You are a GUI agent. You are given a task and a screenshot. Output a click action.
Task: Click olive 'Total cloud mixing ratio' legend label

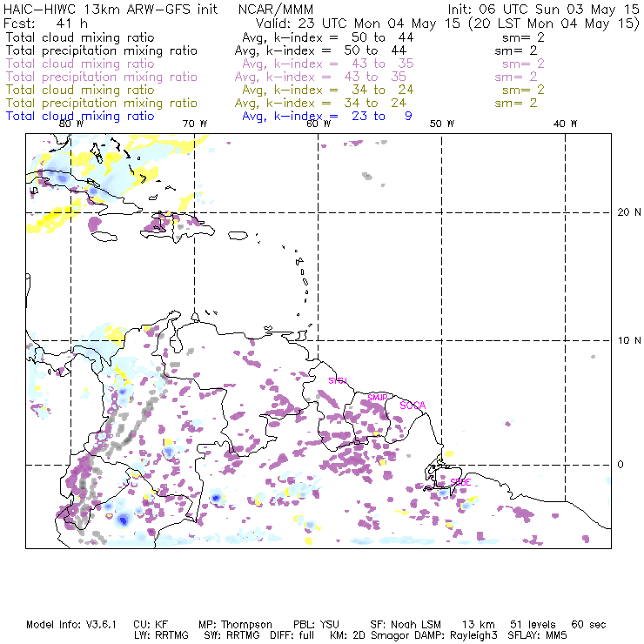pos(80,90)
